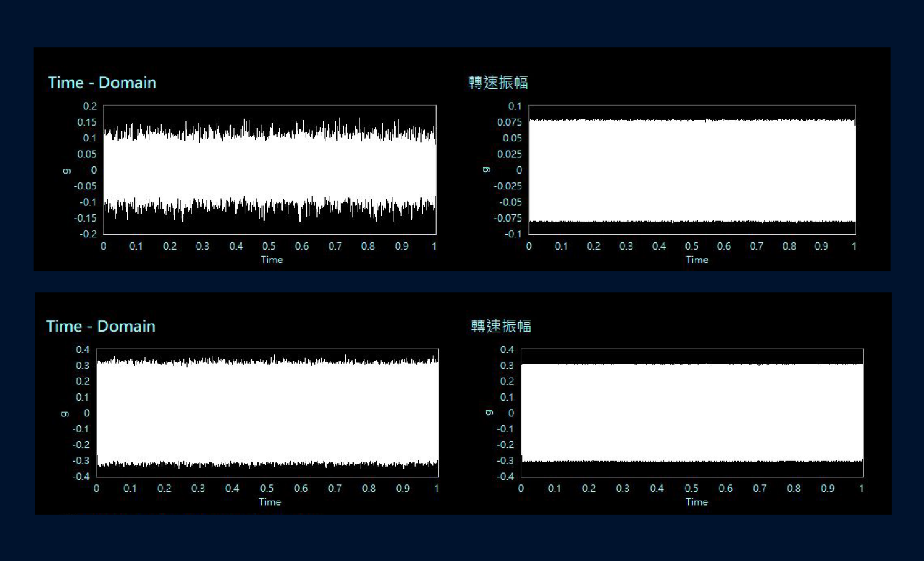Select the lower panel's 轉速振幅 chart title
The height and width of the screenshot is (561, 924).
coord(501,326)
